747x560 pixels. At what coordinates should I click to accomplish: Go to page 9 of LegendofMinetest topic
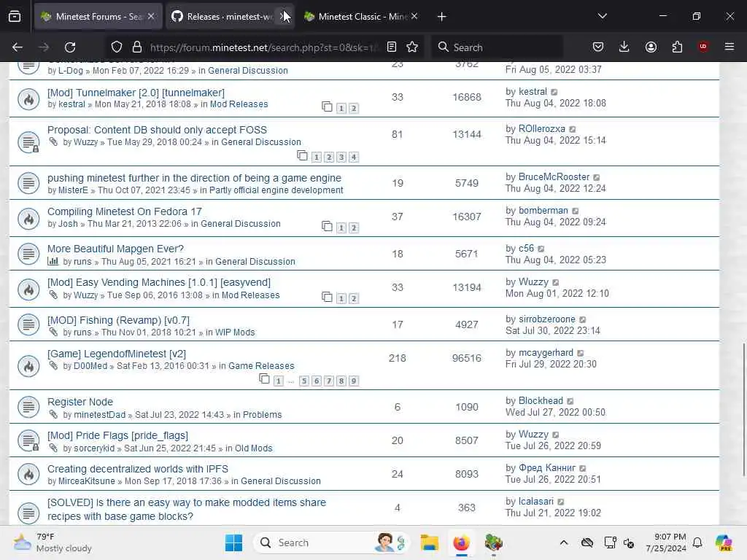tap(354, 381)
